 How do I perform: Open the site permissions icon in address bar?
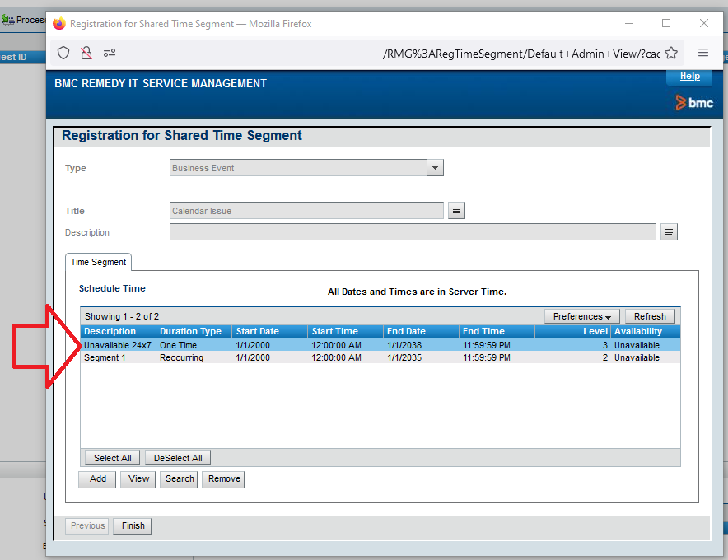point(110,53)
